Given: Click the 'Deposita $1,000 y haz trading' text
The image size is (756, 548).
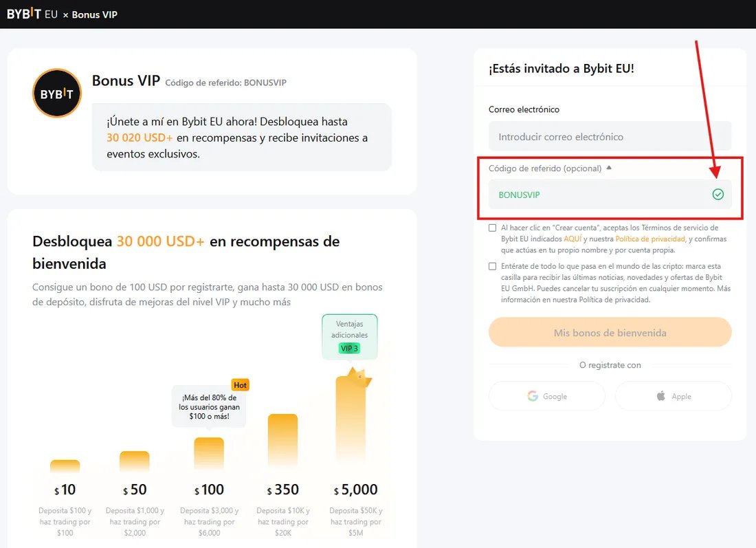Looking at the screenshot, I should coord(135,521).
